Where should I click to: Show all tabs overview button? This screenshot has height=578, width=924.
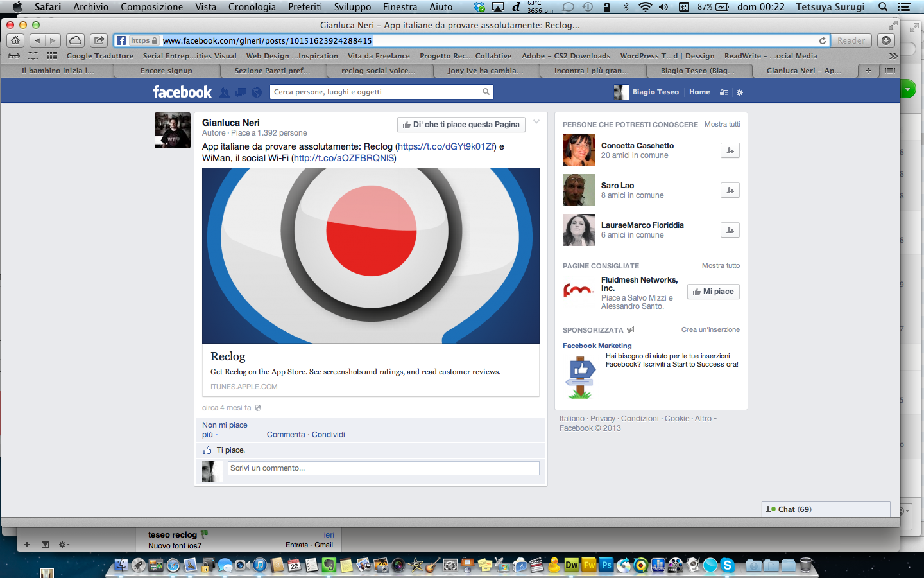click(x=890, y=71)
